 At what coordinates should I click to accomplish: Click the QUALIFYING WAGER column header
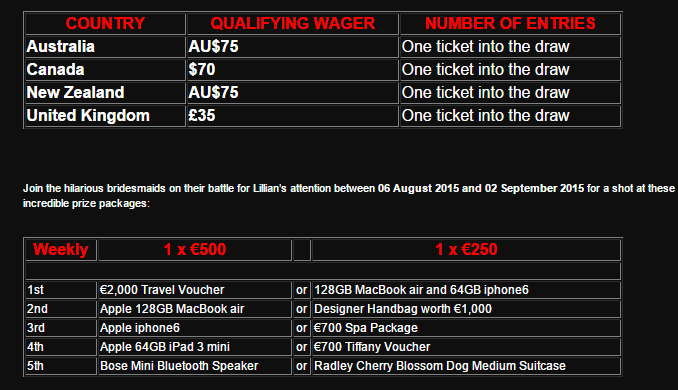point(293,24)
